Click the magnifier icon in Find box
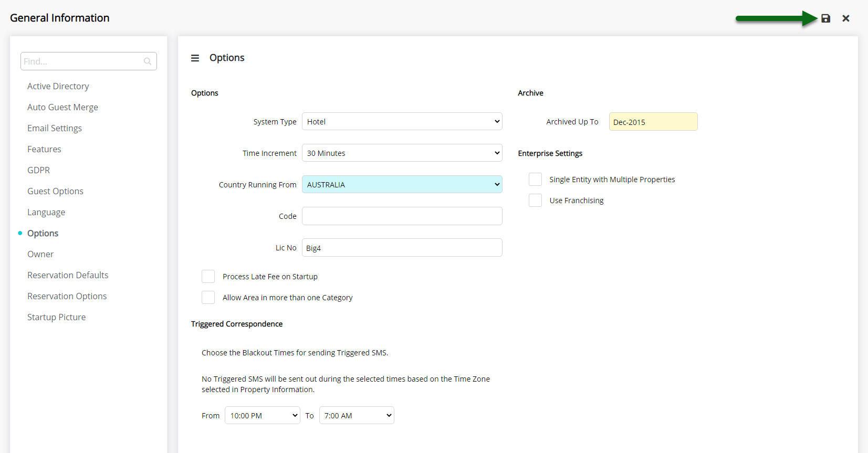 click(x=148, y=61)
